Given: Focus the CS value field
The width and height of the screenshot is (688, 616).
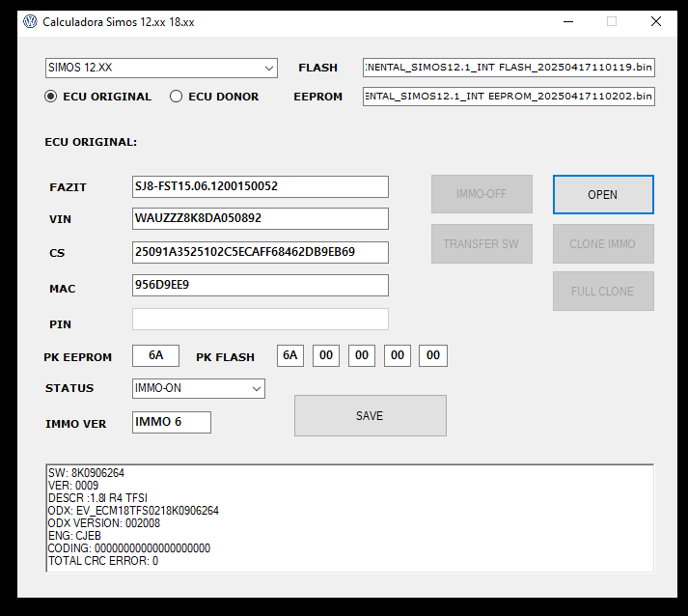Looking at the screenshot, I should coord(261,252).
